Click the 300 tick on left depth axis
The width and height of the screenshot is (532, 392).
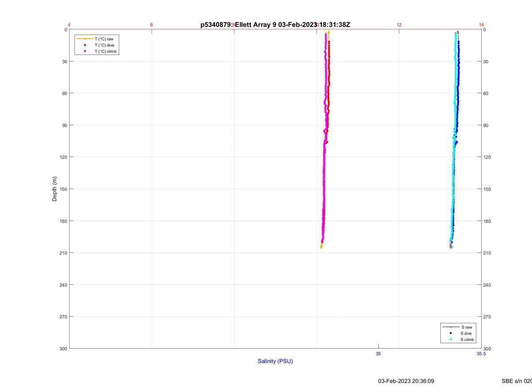pos(63,349)
